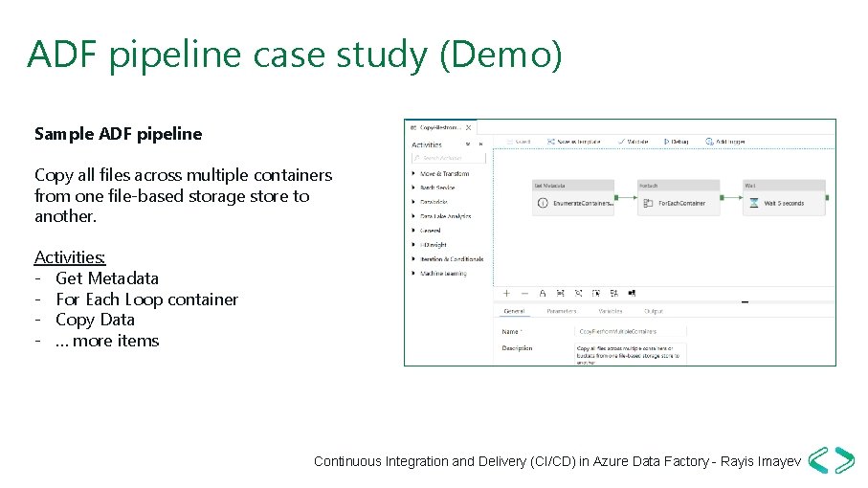Screen dimensions: 868x488
Task: Click the Search Activities field
Action: tap(449, 158)
